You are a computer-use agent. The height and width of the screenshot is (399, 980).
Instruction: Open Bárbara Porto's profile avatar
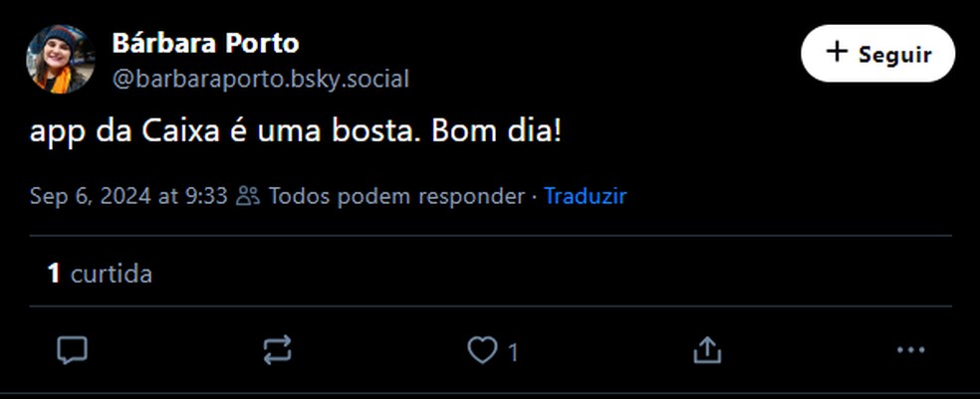tap(60, 59)
